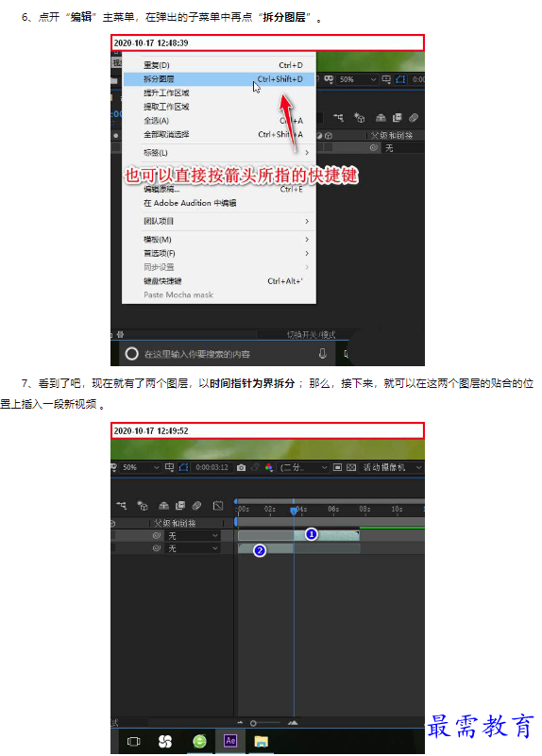Click region of interest icon in menu screenshot
Image resolution: width=542 pixels, height=756 pixels.
[387, 79]
